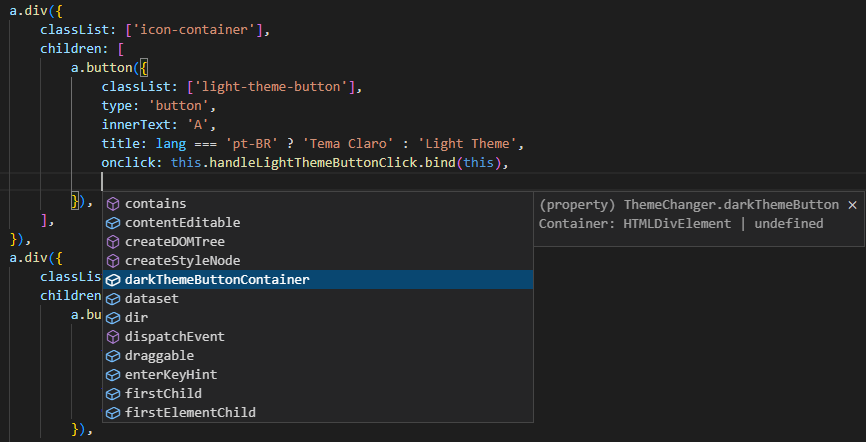Close the ThemeChanger property details popup
This screenshot has height=442, width=866.
click(852, 205)
